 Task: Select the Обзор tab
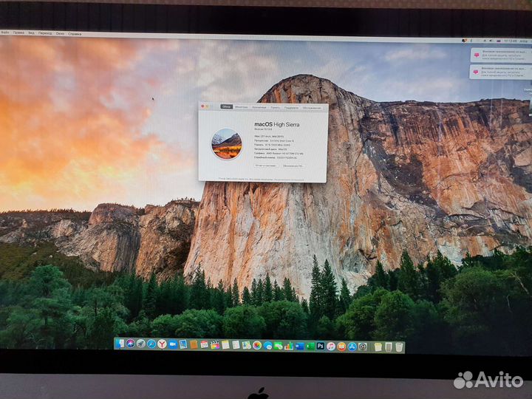click(226, 106)
